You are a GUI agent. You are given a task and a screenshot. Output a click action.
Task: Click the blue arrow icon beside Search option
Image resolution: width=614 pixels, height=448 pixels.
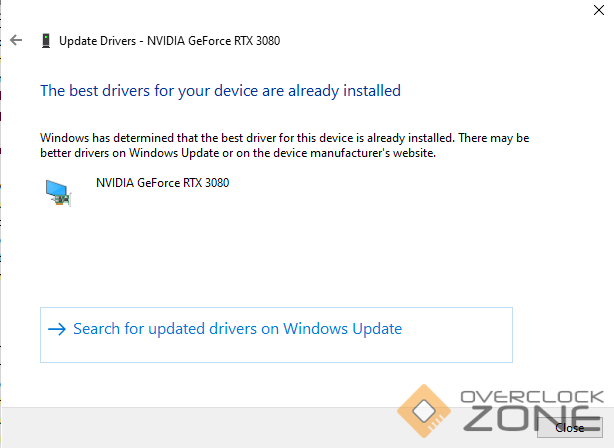(56, 329)
